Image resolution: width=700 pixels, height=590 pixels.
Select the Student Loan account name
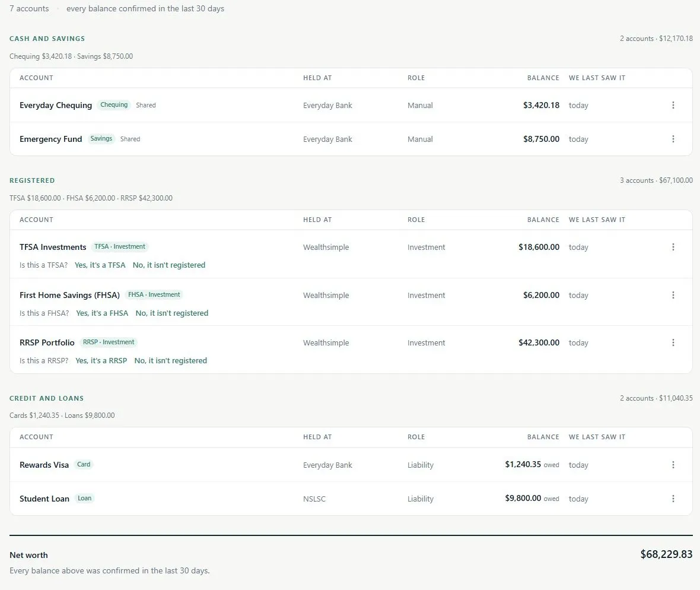tap(44, 499)
